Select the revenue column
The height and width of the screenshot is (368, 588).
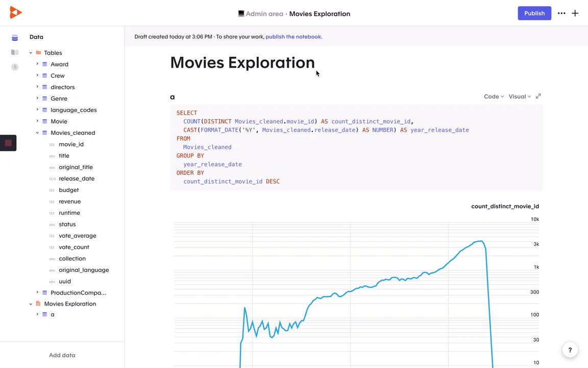click(70, 201)
